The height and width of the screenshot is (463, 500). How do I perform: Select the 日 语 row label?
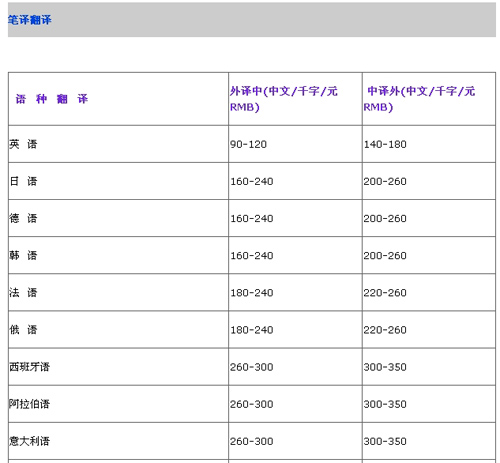[23, 181]
